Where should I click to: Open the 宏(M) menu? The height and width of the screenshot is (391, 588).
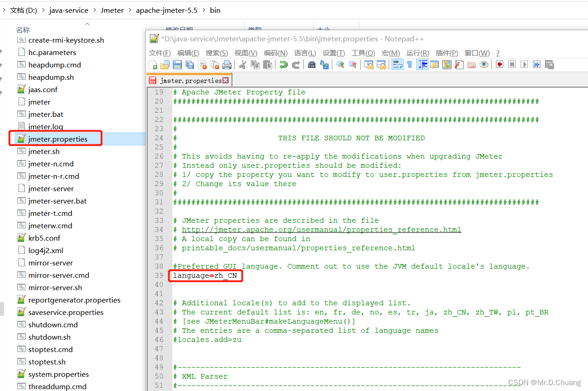[391, 53]
